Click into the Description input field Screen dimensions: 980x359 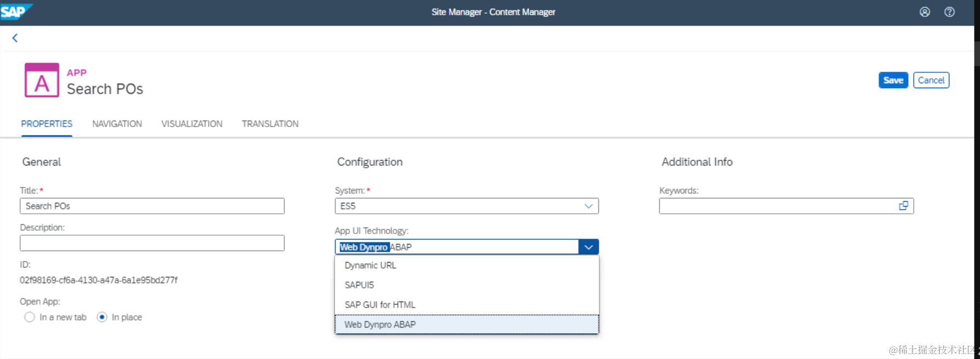coord(152,243)
